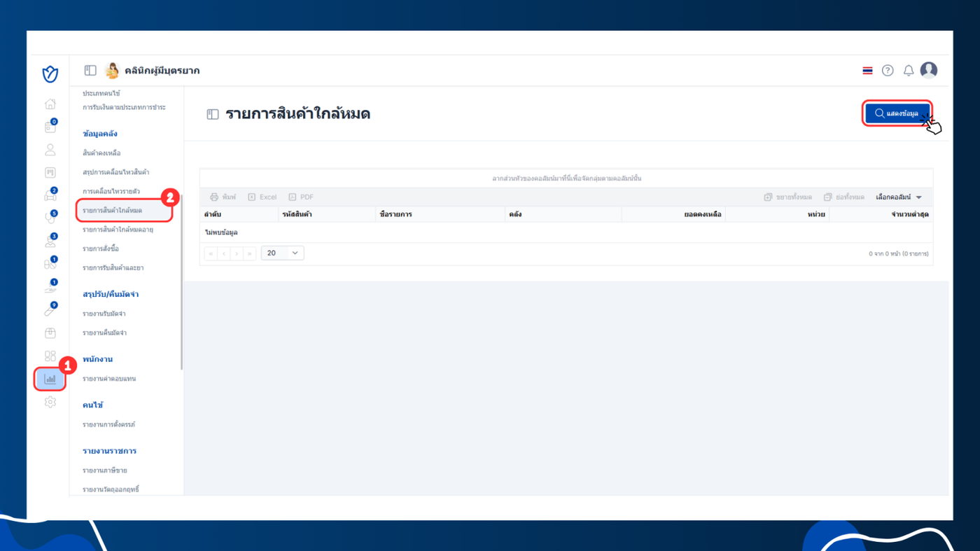Open the hand payment icon with badge 1
This screenshot has height=551, width=980.
(50, 287)
